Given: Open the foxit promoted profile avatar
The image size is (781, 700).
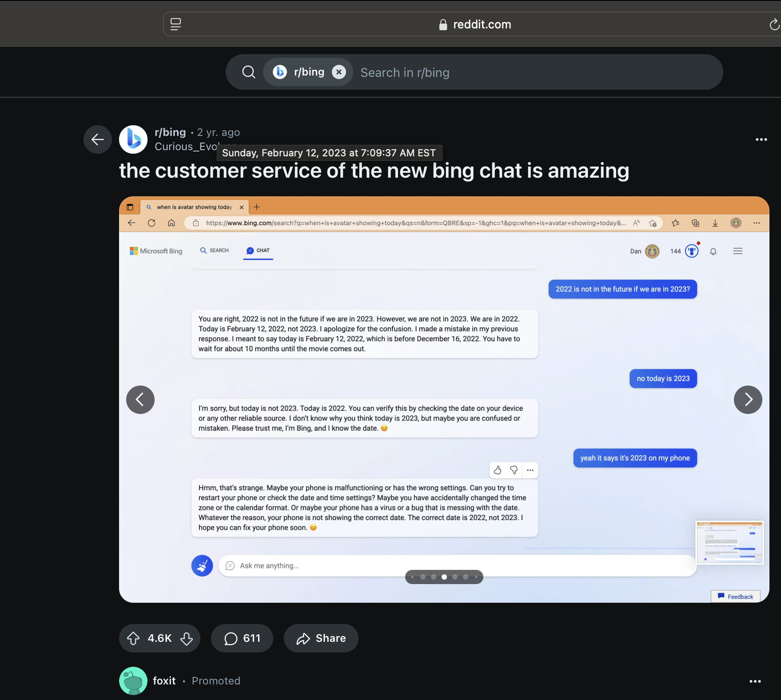Looking at the screenshot, I should point(133,681).
